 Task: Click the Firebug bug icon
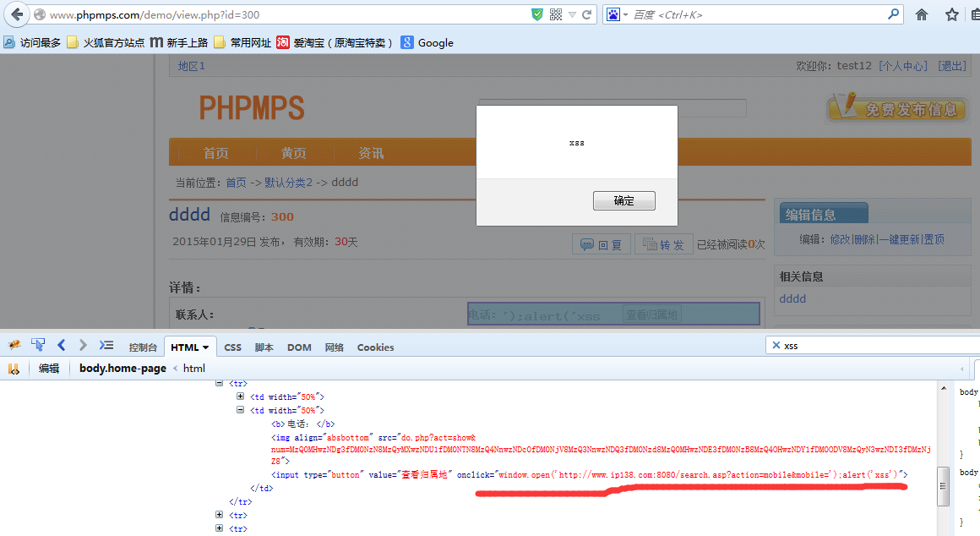14,345
